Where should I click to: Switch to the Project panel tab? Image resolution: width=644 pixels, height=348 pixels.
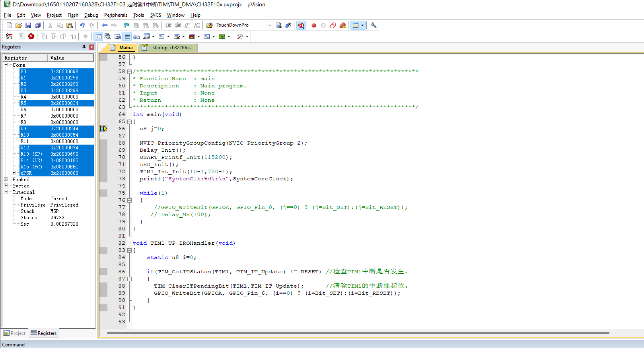[15, 333]
